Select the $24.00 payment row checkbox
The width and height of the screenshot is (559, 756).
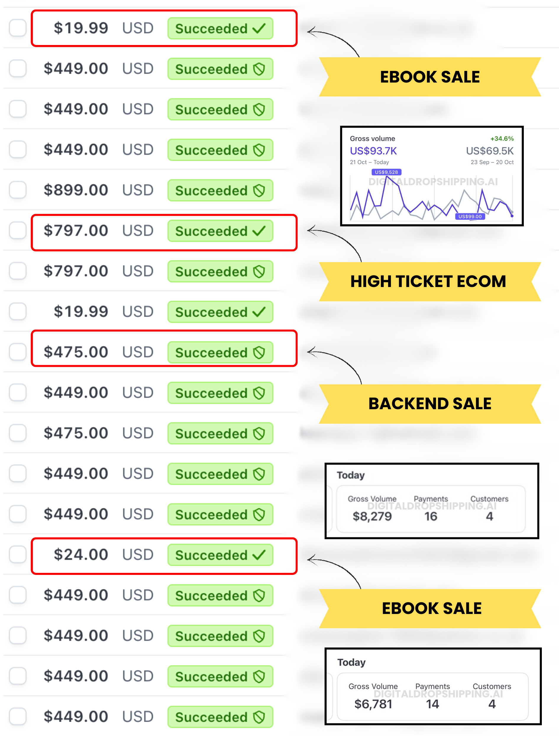(17, 554)
